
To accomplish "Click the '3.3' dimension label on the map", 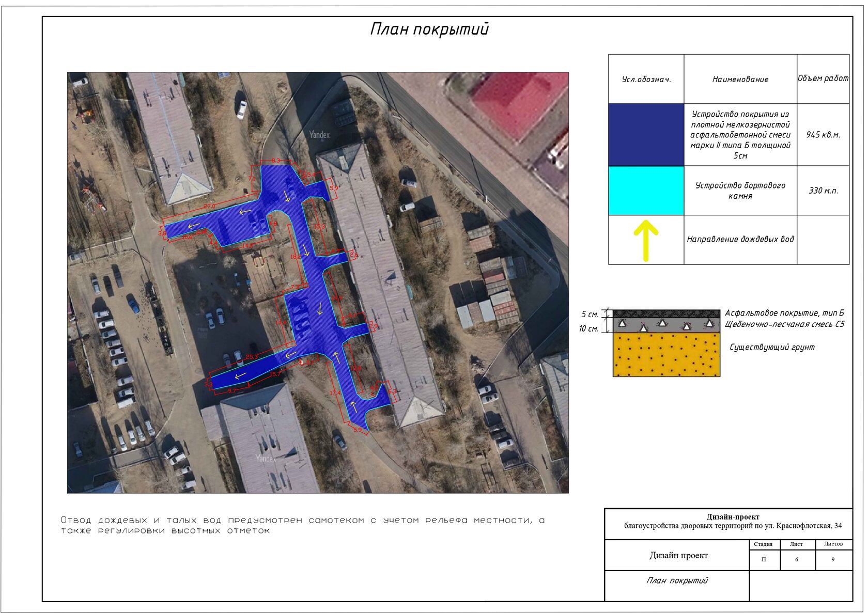I will (208, 385).
